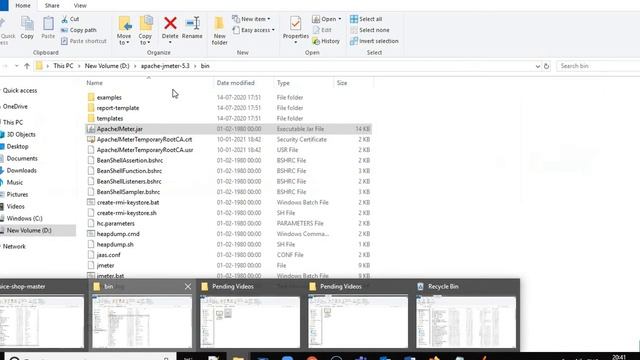Open Music in navigation pane
The image size is (640, 360).
click(15, 182)
